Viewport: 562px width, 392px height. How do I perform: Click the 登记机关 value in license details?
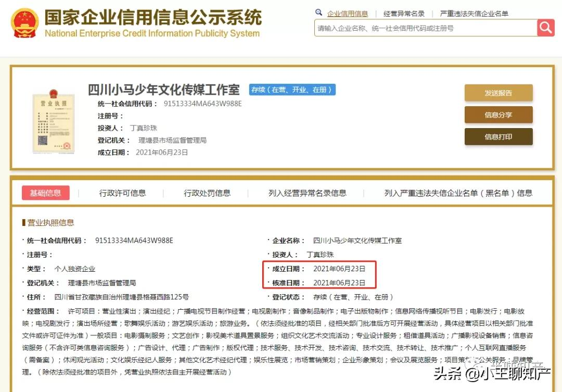click(102, 283)
